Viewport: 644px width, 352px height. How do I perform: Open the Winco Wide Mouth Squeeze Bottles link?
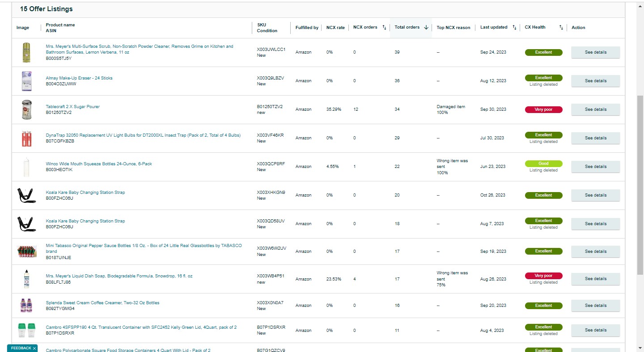coord(99,164)
